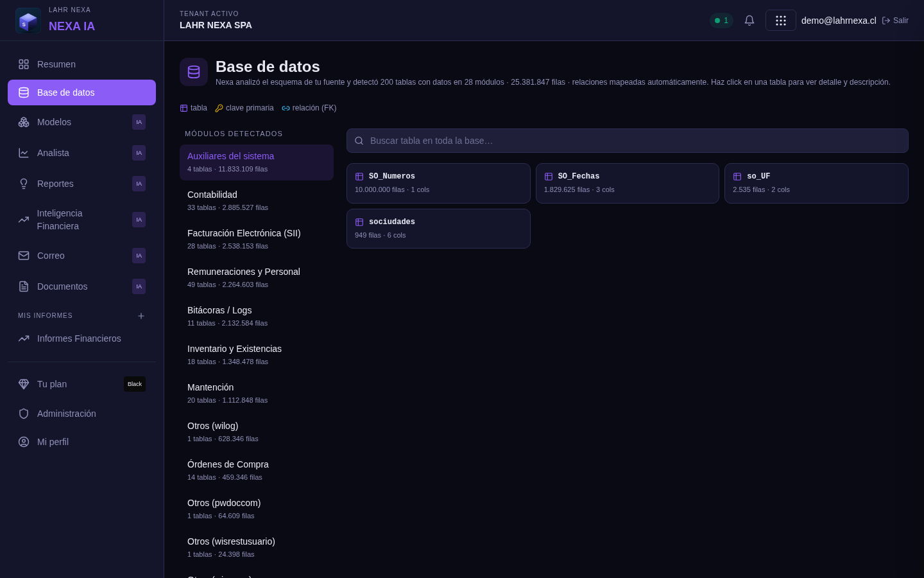
Task: Select Contabilidad module
Action: [x=257, y=201]
